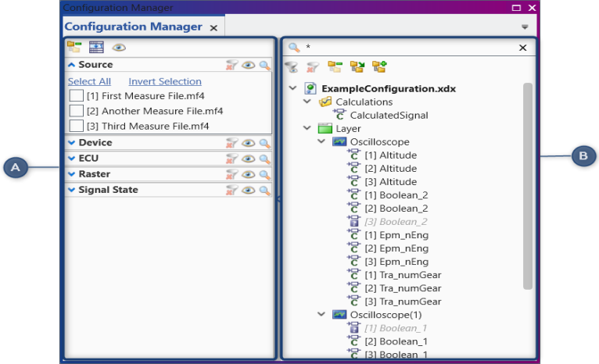
Task: Click the Oscilloscope(1) window icon in tree
Action: [x=339, y=315]
